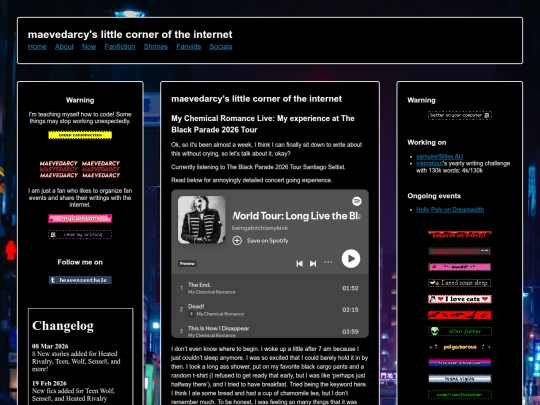Viewport: 540px width, 405px height.
Task: Open the vampire!Stiles AU link
Action: point(439,156)
